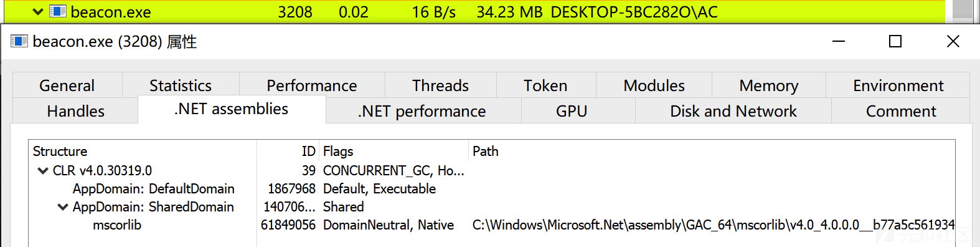Collapse the beacon.exe process tree chevron

pos(38,11)
